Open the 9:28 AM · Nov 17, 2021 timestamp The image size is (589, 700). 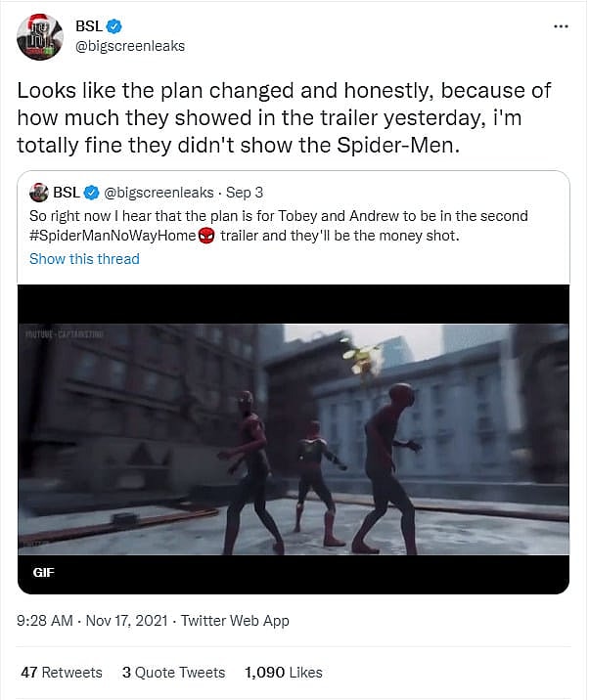click(91, 621)
